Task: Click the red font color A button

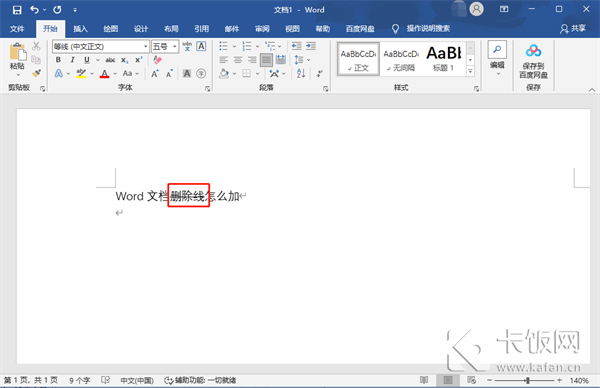Action: coord(104,73)
